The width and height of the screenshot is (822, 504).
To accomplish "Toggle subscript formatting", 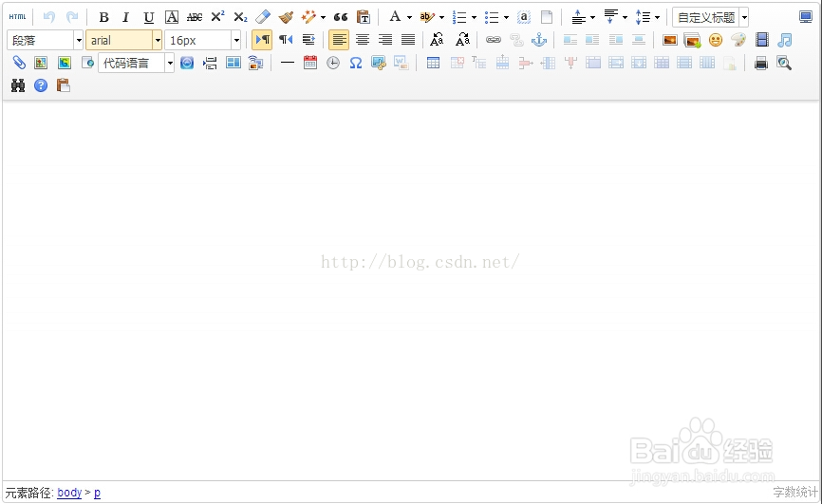I will [240, 17].
